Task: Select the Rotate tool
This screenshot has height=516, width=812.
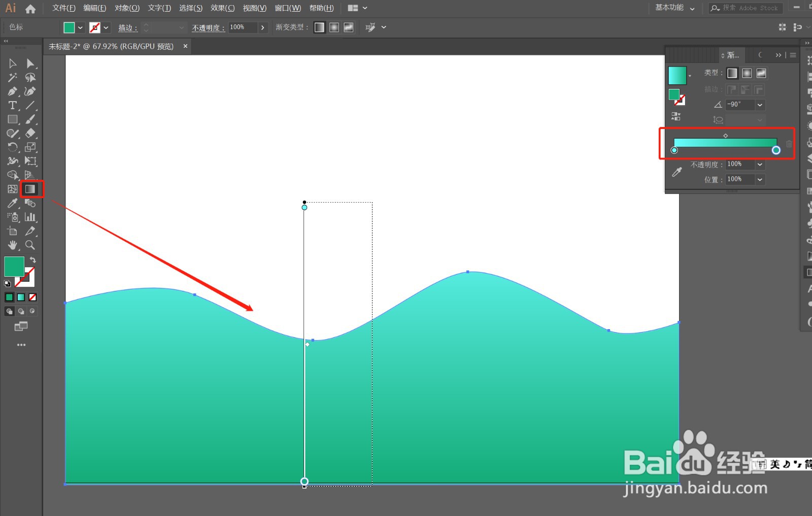Action: [x=13, y=147]
